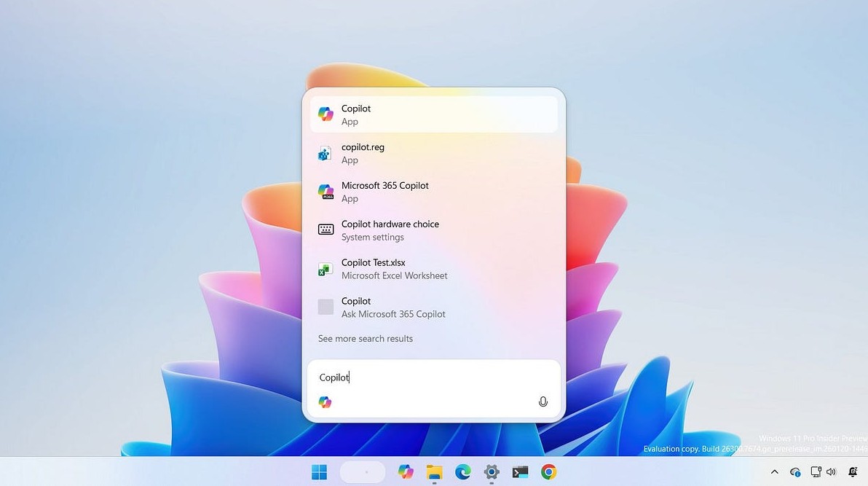The image size is (868, 486).
Task: Open Copilot hardware choice system settings
Action: pyautogui.click(x=433, y=230)
